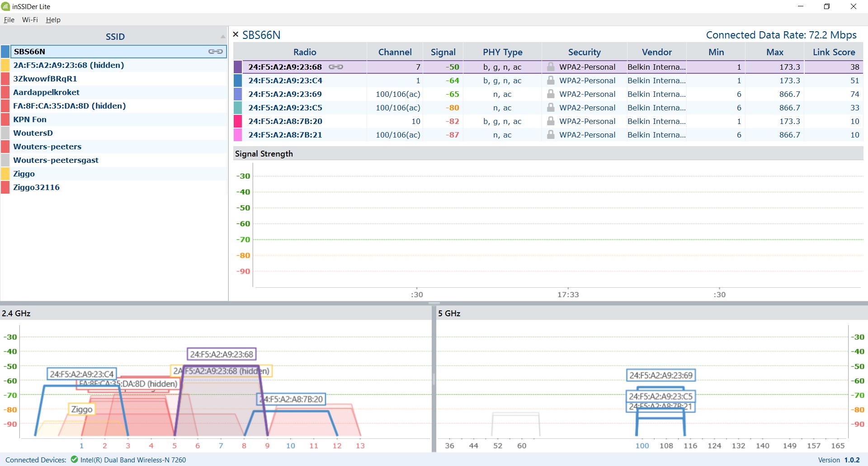Click the link icon next to 24:F5:A2:A9:23:68
868x466 pixels.
(x=336, y=67)
